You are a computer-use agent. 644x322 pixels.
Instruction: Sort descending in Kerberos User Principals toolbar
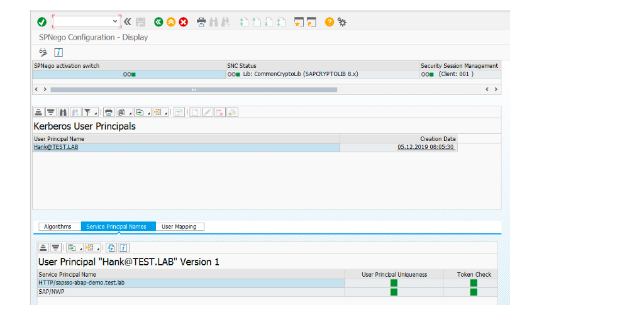(x=51, y=112)
